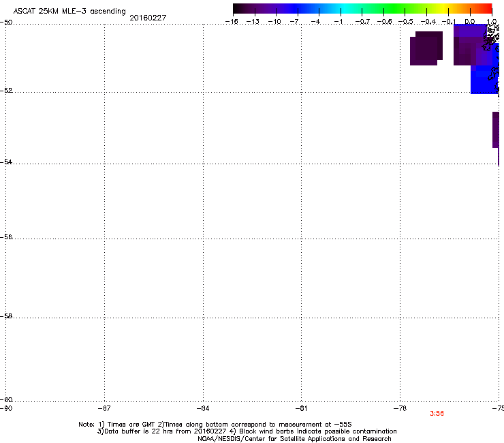The height and width of the screenshot is (443, 504).
Task: Click the colorbar label -0.7
Action: click(x=362, y=22)
